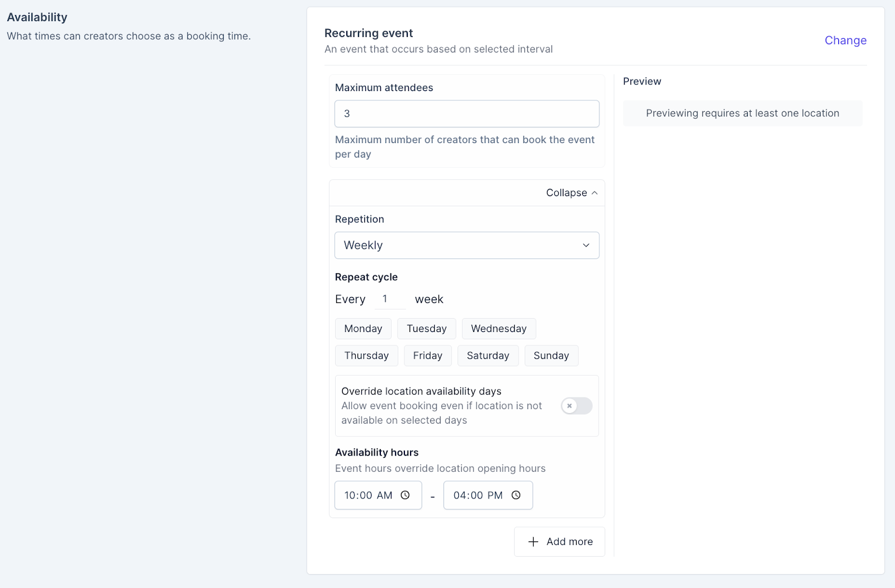The image size is (895, 588).
Task: Click the 10:00 AM start time field
Action: click(378, 495)
